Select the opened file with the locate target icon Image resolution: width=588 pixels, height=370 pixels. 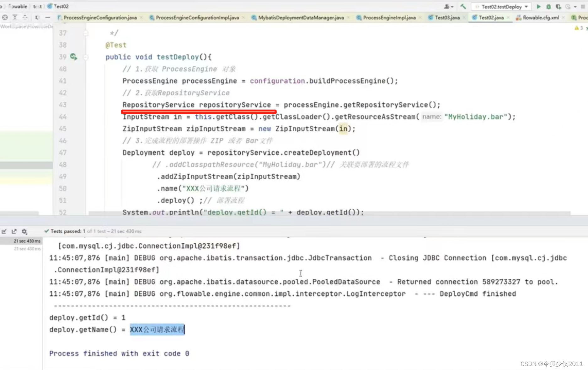pos(5,18)
